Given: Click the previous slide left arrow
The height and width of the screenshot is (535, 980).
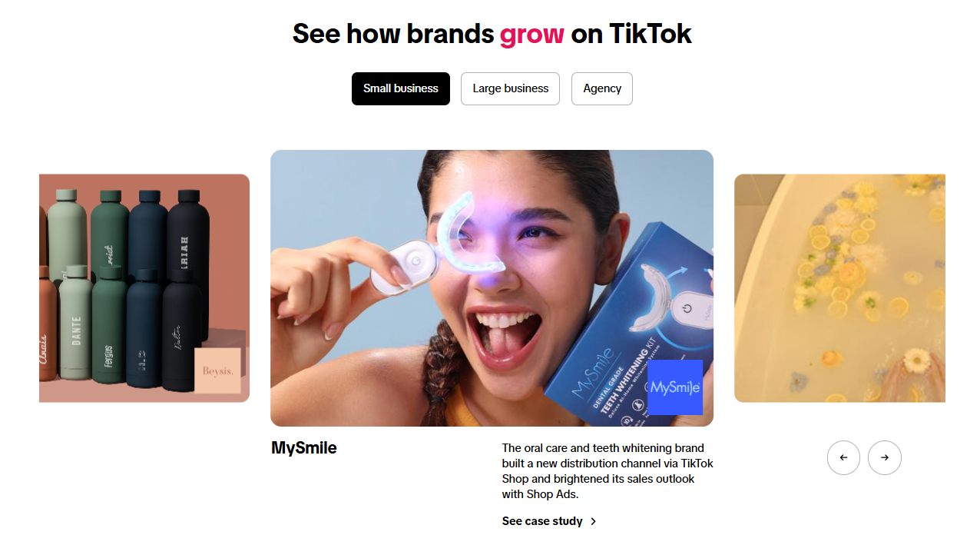Looking at the screenshot, I should coord(843,457).
